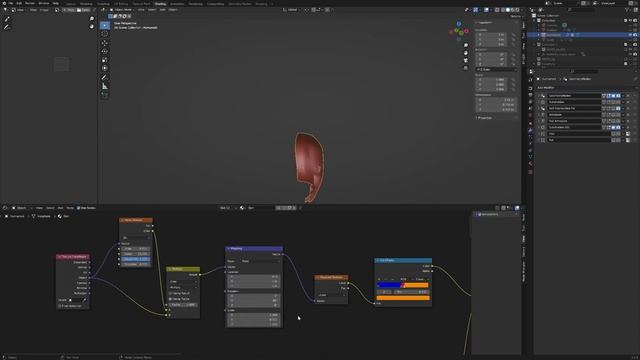Viewport: 640px width, 360px height.
Task: Toggle viewport overlays button
Action: (487, 10)
